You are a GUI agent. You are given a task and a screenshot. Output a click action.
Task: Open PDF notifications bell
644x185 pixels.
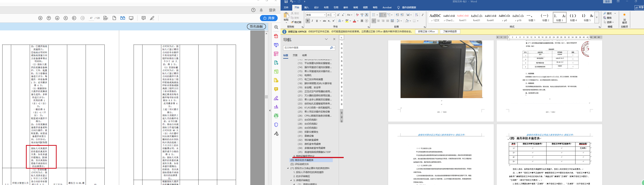[x=261, y=10]
